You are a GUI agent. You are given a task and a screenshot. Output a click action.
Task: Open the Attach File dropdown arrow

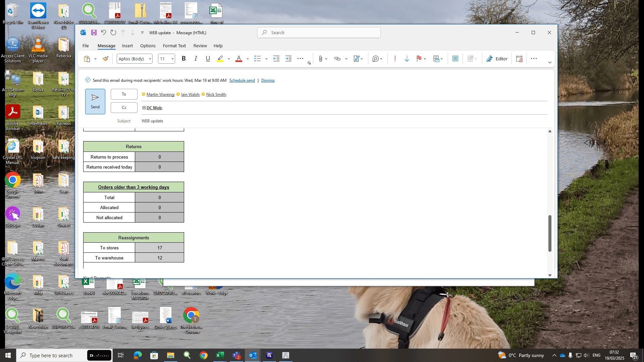click(x=326, y=59)
